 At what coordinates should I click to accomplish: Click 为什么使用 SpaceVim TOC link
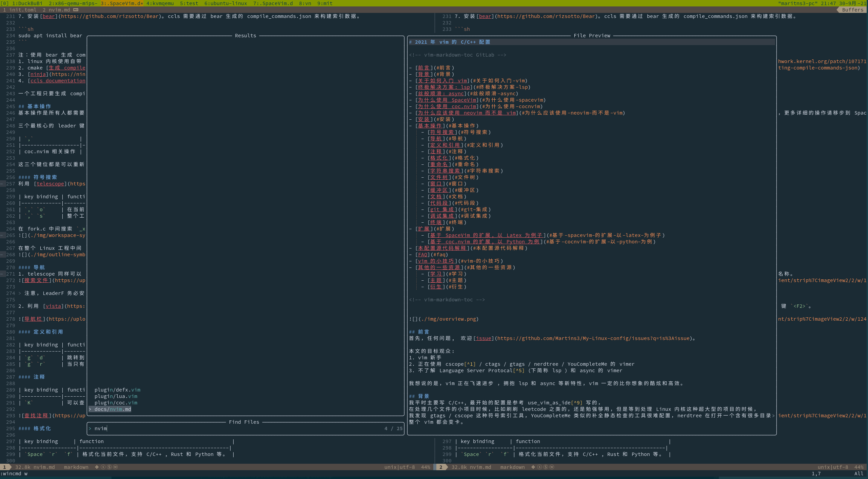447,100
